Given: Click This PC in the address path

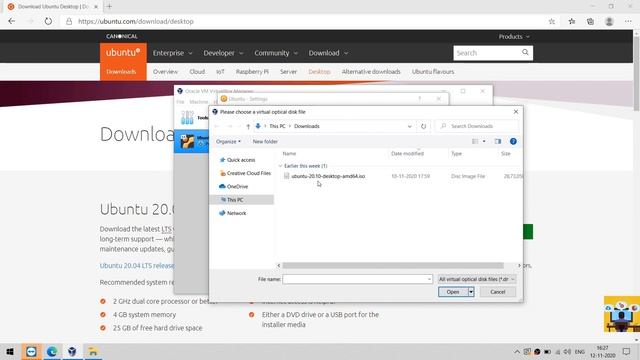Looking at the screenshot, I should pos(277,126).
